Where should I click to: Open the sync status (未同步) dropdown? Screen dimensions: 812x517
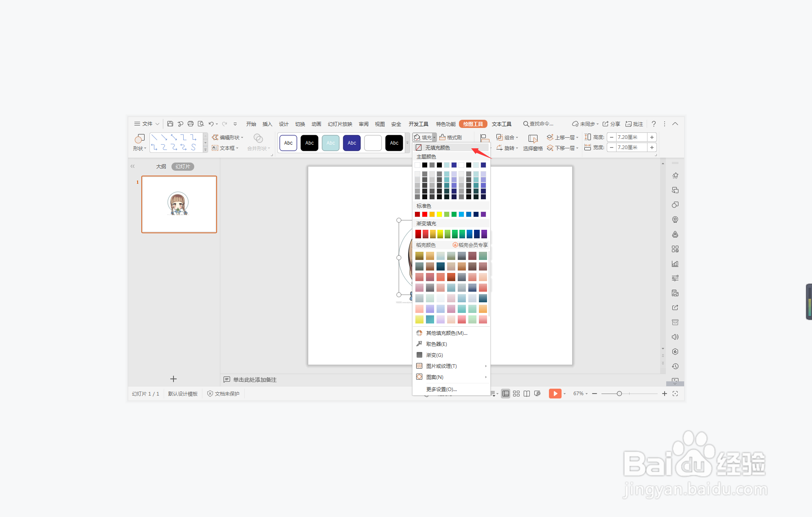(x=597, y=124)
